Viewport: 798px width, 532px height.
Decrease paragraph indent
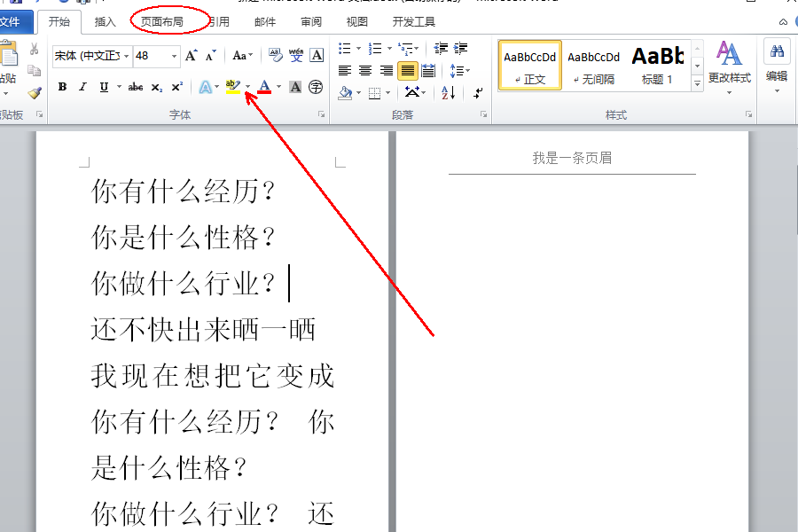click(441, 49)
